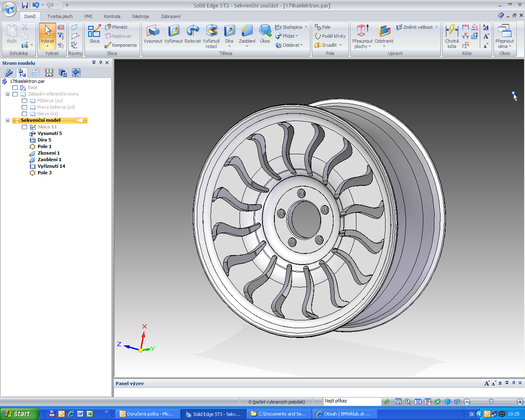Open the Zobrazení ribbon tab
The image size is (525, 420).
coord(170,16)
